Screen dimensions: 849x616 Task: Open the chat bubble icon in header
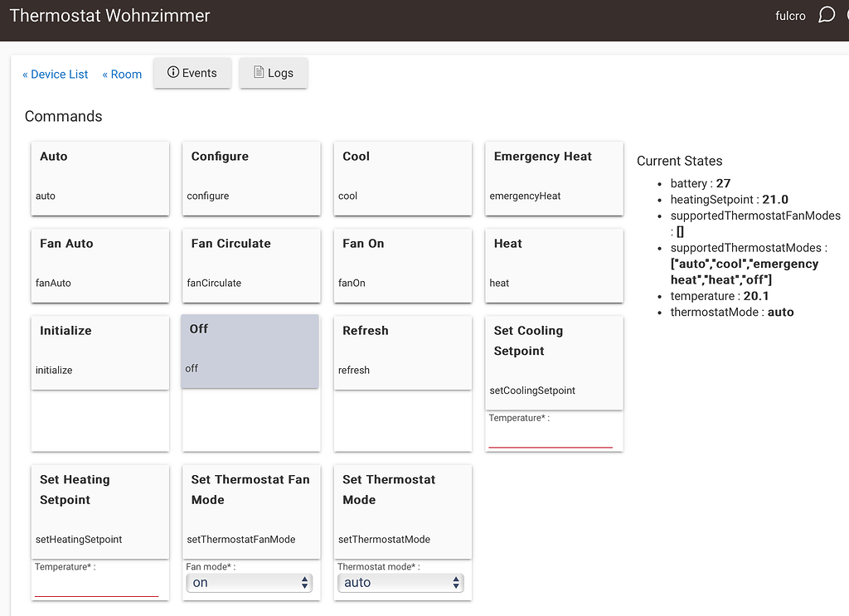pyautogui.click(x=826, y=15)
